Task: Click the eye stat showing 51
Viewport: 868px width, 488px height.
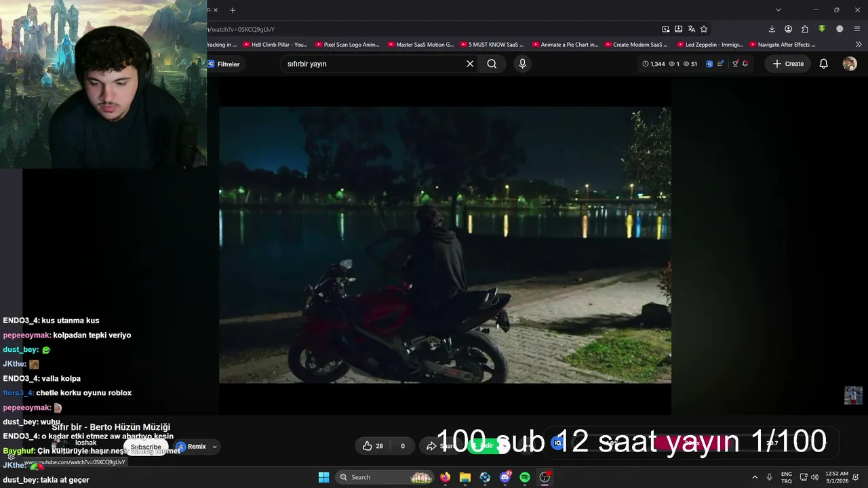Action: tap(690, 64)
